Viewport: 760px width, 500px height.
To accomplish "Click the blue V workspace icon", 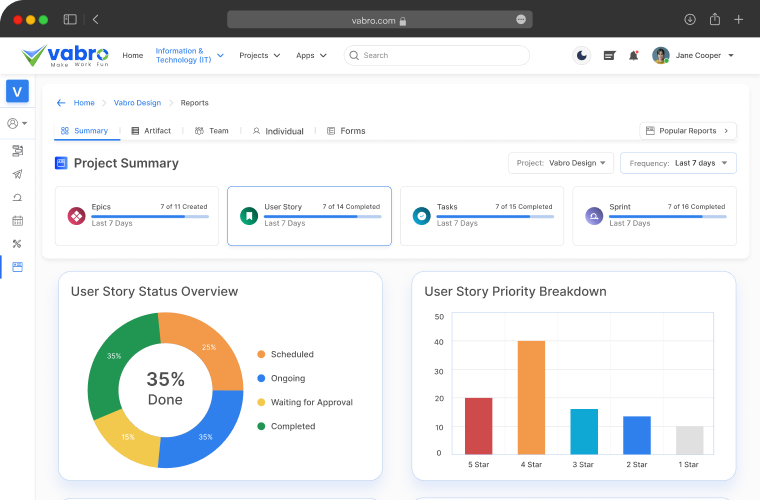I will click(17, 92).
